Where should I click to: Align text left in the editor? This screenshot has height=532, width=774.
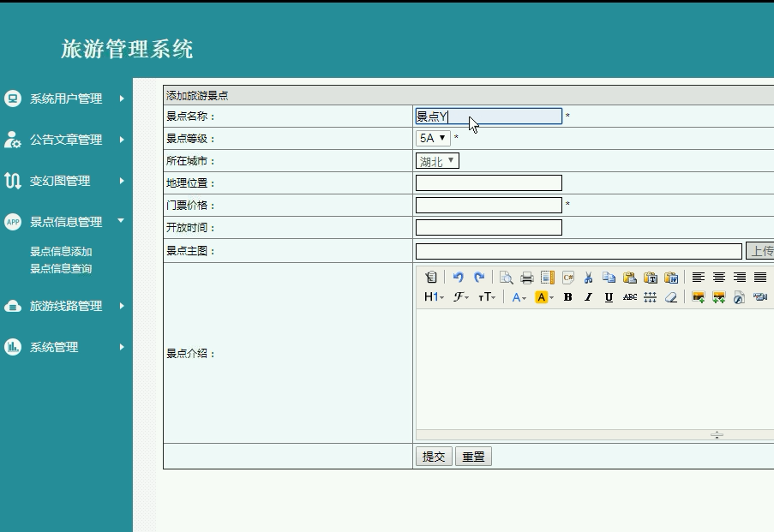698,278
